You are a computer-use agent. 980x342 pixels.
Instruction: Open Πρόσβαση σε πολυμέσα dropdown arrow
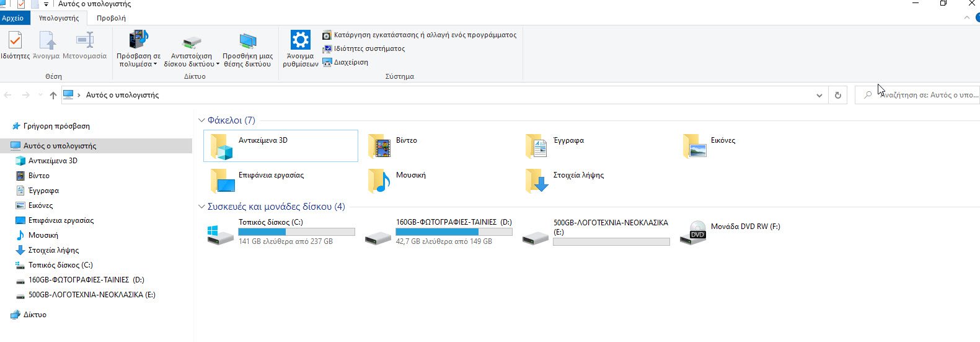pyautogui.click(x=155, y=64)
